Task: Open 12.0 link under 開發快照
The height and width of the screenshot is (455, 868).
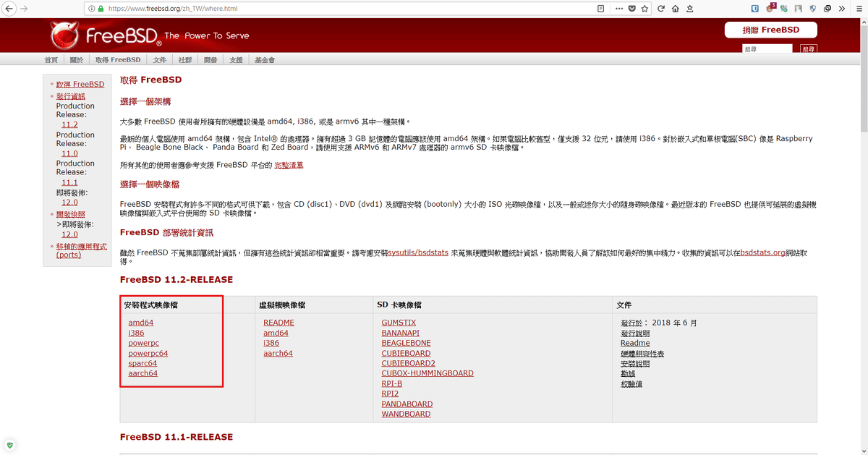Action: (x=69, y=234)
